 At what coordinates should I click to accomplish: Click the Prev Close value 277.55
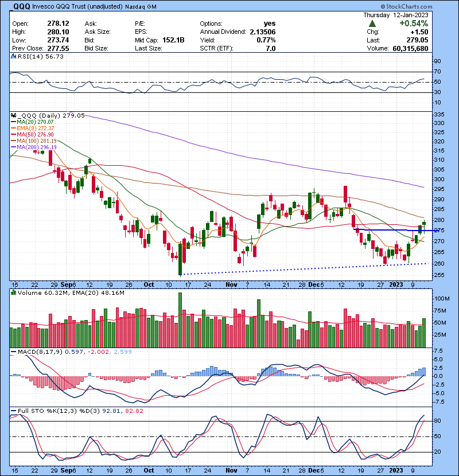tap(58, 49)
